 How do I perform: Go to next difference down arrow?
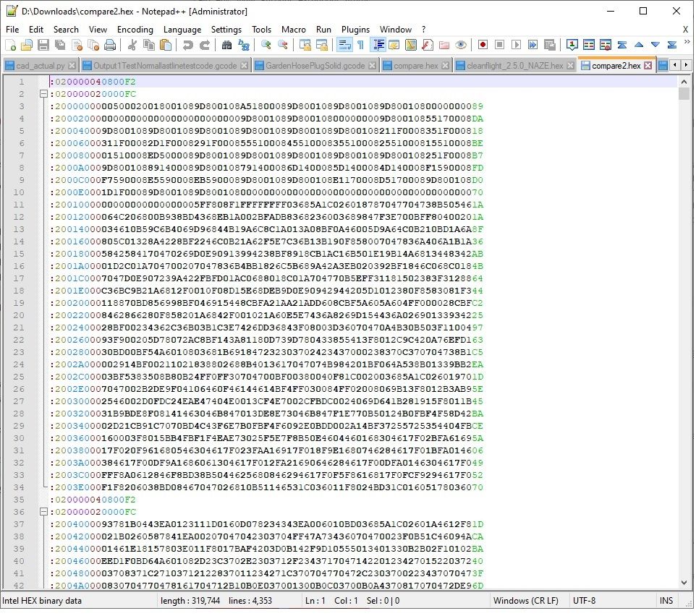pos(655,45)
